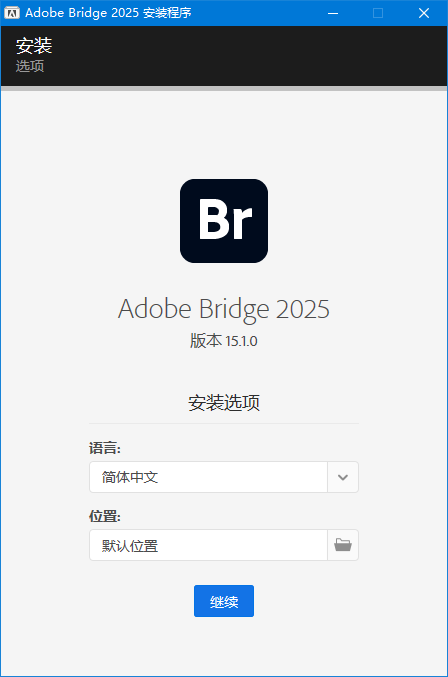This screenshot has height=677, width=448.
Task: Click the 安装 header title
Action: (x=34, y=45)
